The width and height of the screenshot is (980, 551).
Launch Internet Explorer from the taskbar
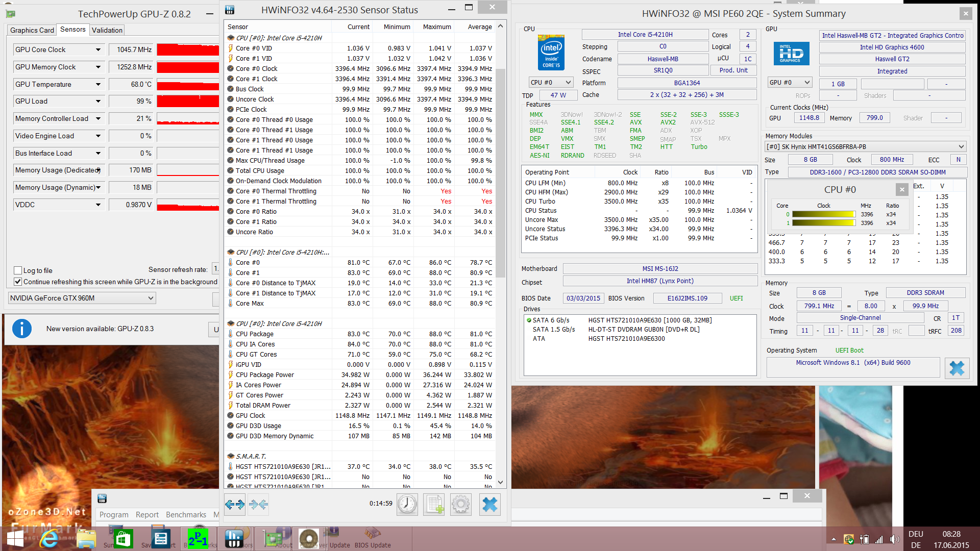click(50, 539)
